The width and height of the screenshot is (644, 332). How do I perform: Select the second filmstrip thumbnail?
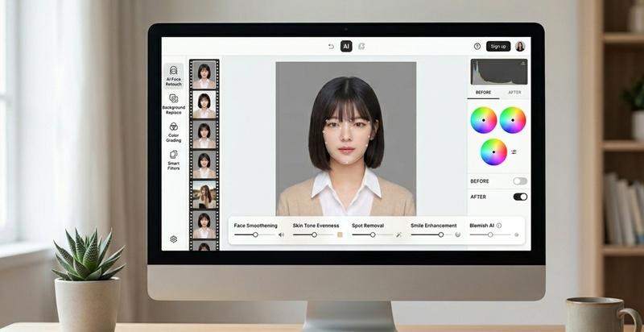coord(204,105)
